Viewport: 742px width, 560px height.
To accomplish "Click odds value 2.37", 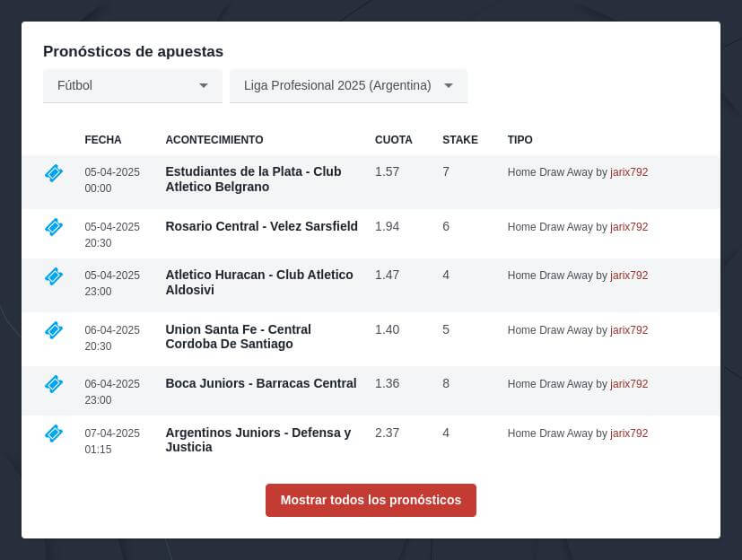I will pyautogui.click(x=387, y=433).
